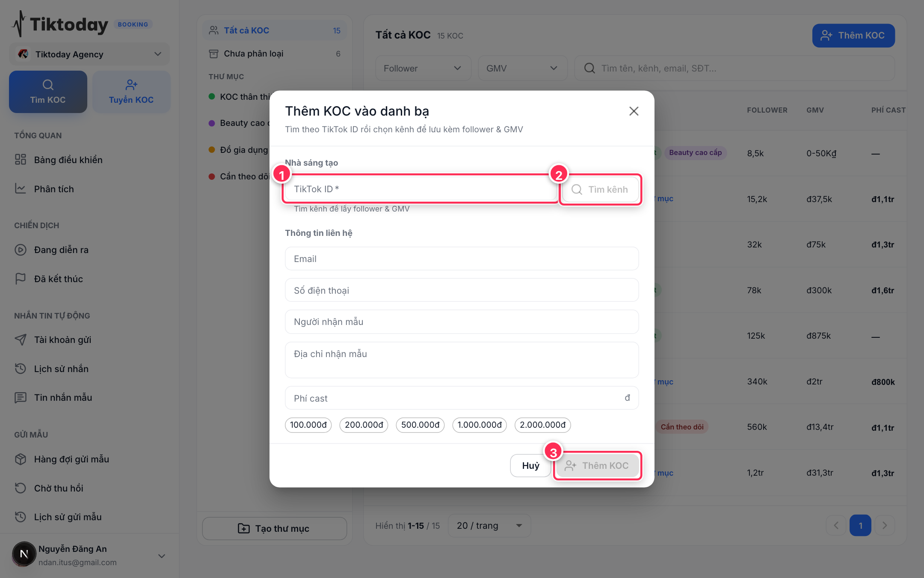Image resolution: width=924 pixels, height=578 pixels.
Task: Click the Huỷ button
Action: [530, 465]
